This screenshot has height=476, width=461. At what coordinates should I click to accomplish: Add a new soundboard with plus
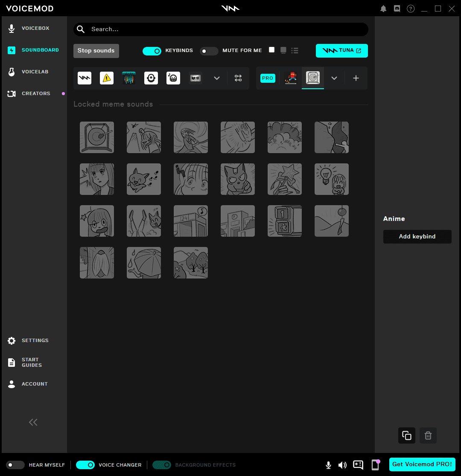coord(356,78)
